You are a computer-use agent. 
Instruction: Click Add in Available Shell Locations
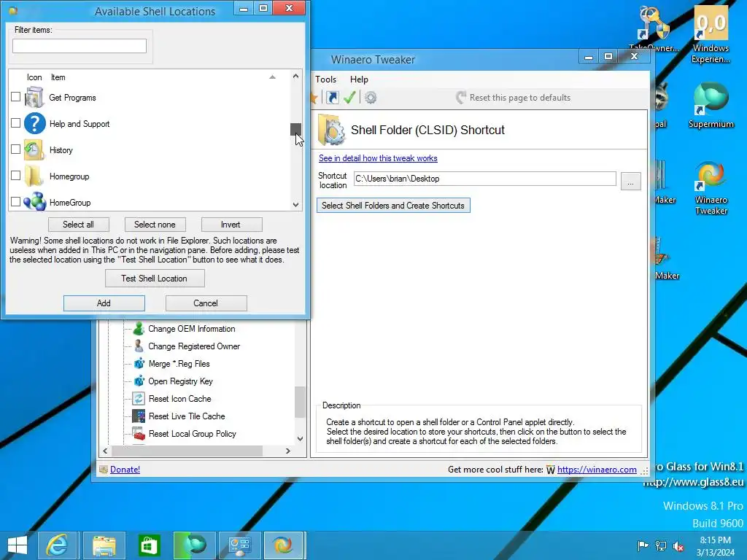pyautogui.click(x=104, y=303)
